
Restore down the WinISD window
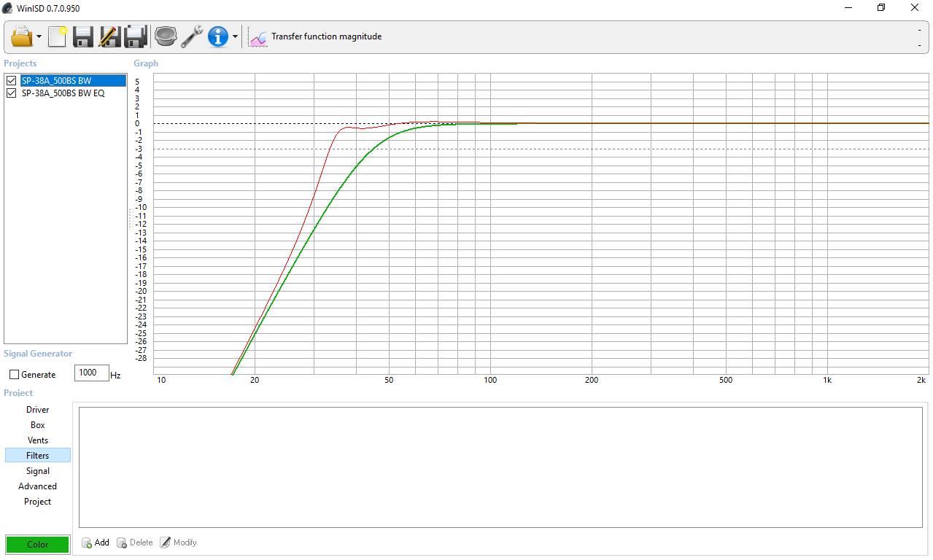point(881,8)
